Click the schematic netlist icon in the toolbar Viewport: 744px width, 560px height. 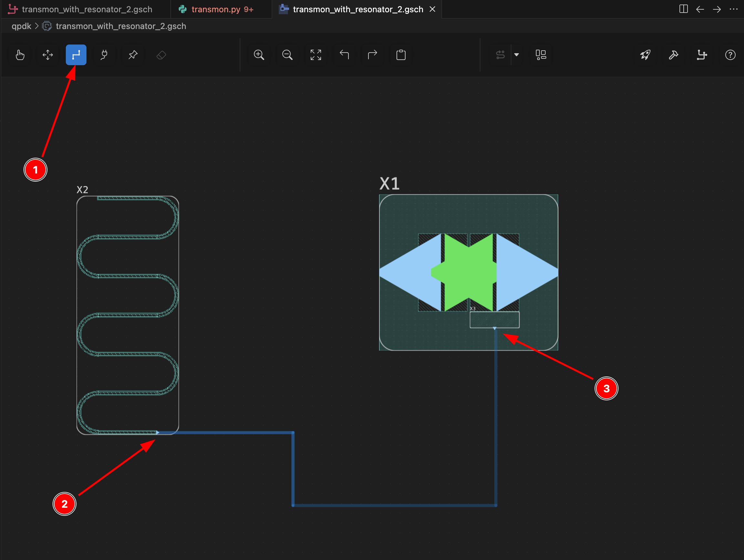tap(702, 55)
